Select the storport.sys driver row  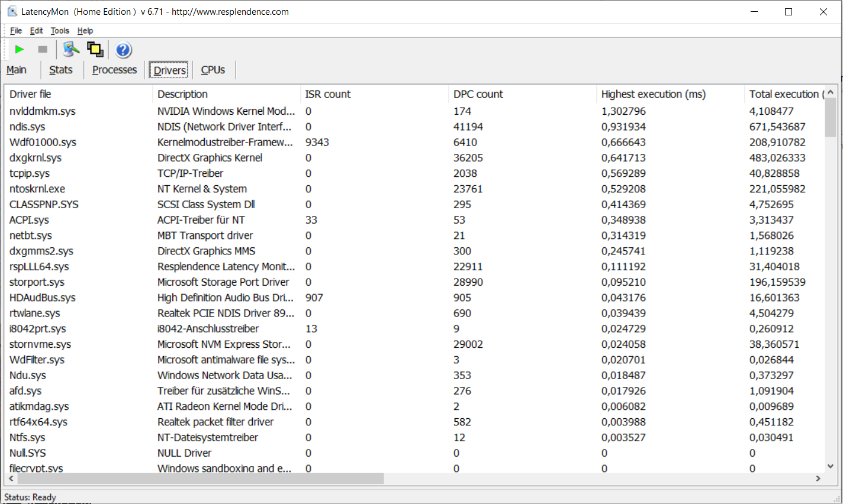[414, 282]
